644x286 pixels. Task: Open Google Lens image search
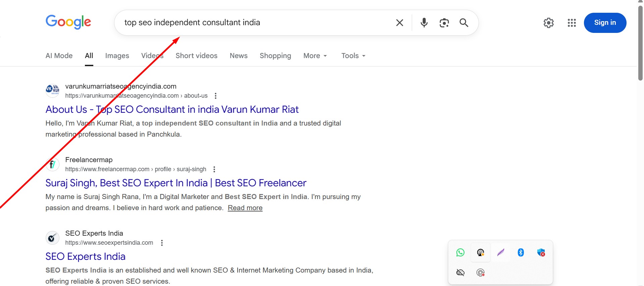tap(444, 22)
